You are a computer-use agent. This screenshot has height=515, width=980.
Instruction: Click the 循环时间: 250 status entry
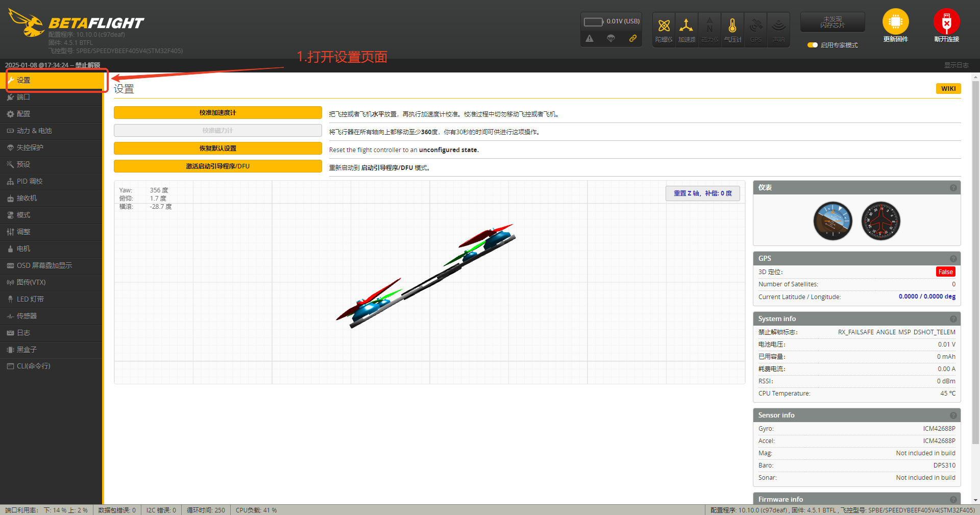point(206,510)
